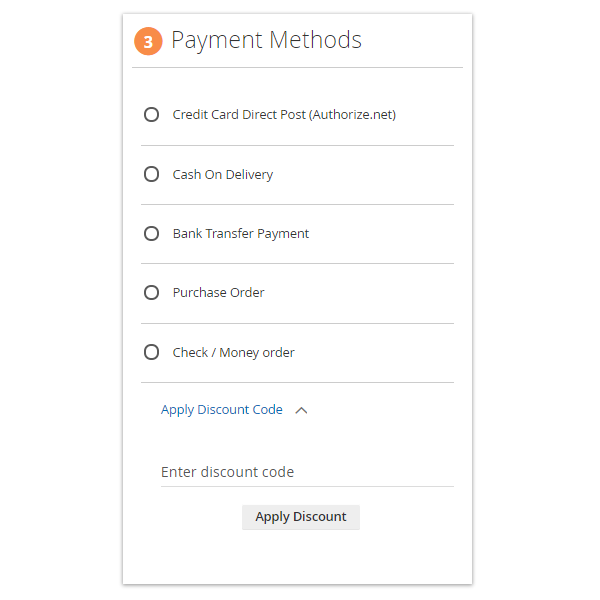Click the (Authorize.net) text
This screenshot has width=600, height=600.
(x=353, y=115)
